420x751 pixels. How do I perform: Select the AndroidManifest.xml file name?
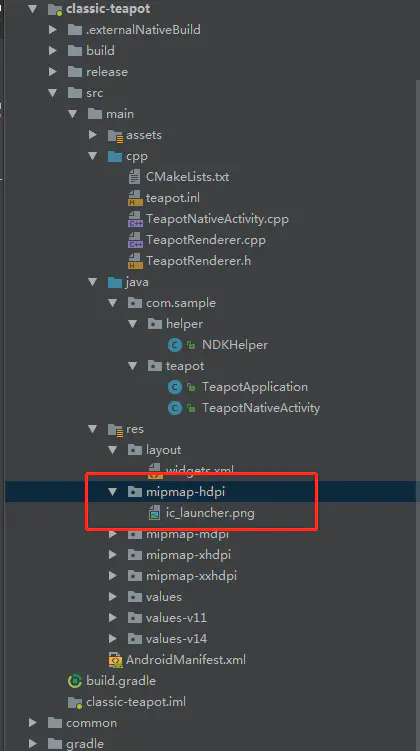click(186, 660)
